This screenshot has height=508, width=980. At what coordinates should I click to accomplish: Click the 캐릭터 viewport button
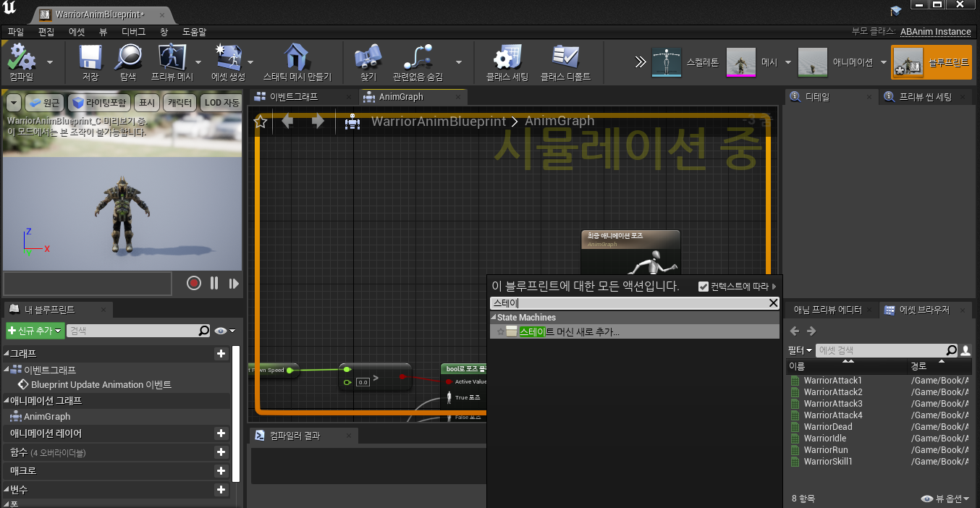180,103
